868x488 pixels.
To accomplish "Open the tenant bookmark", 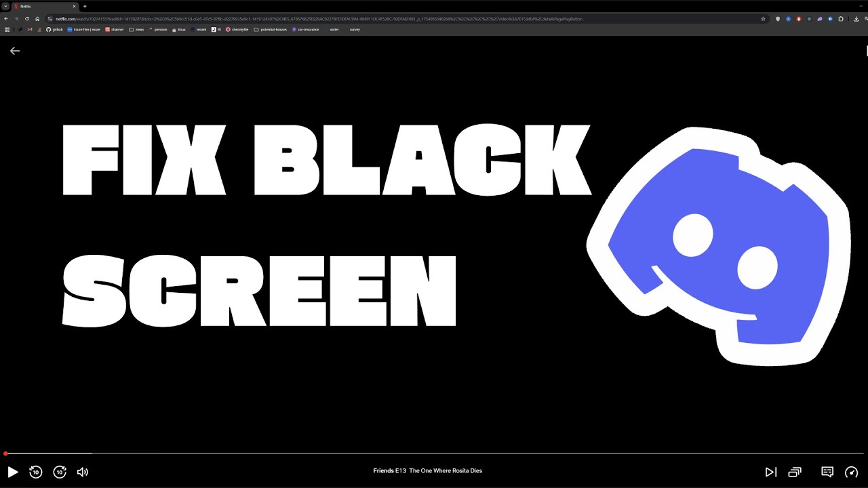I will tap(198, 30).
